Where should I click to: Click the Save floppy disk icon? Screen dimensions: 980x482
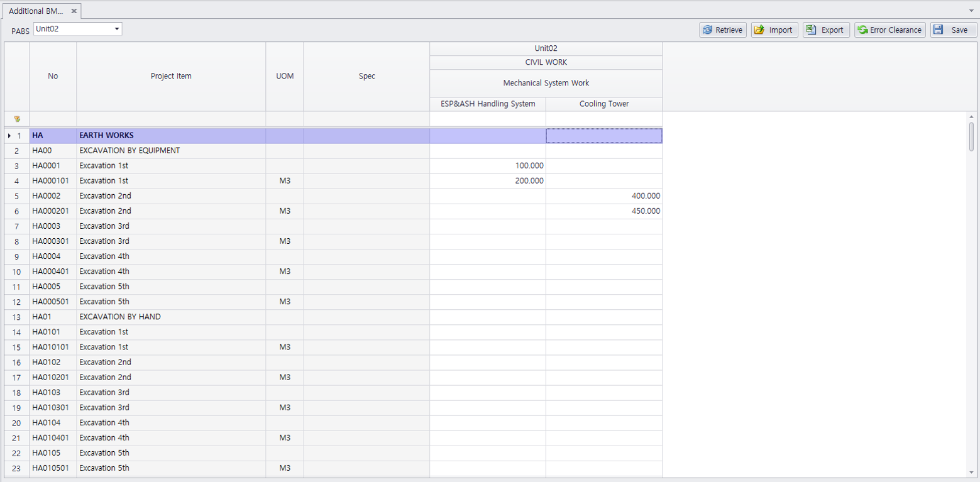click(939, 30)
